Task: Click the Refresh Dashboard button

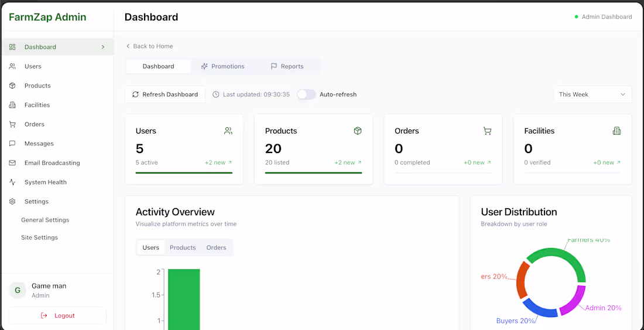Action: [x=165, y=94]
